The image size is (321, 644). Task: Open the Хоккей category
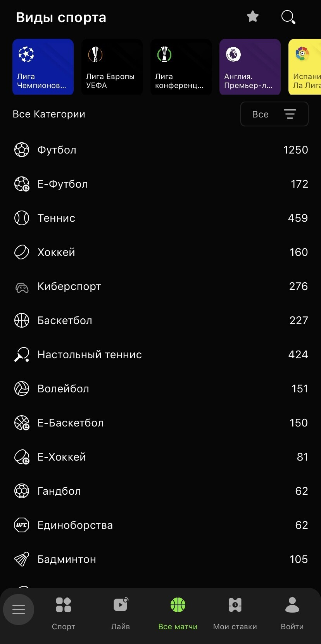click(160, 252)
